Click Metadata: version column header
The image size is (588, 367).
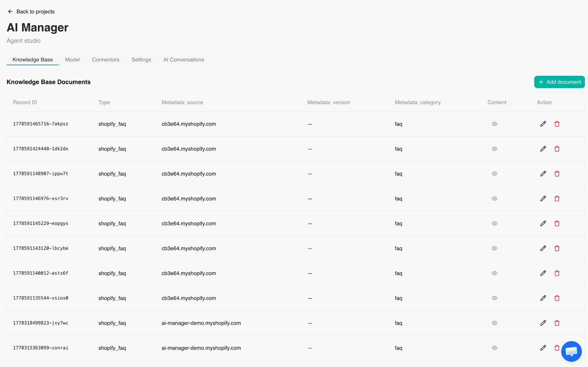pos(328,102)
